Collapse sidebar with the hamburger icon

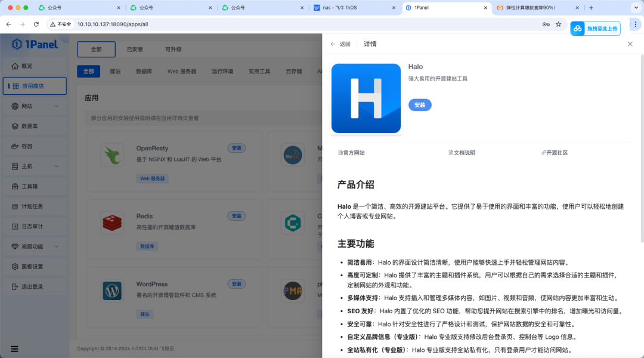pyautogui.click(x=14, y=349)
